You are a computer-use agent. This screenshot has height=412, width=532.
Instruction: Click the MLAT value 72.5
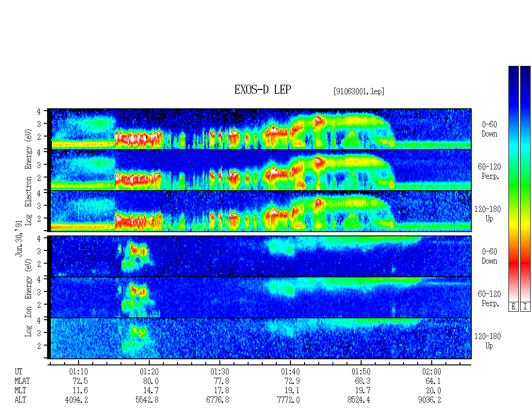coord(80,381)
